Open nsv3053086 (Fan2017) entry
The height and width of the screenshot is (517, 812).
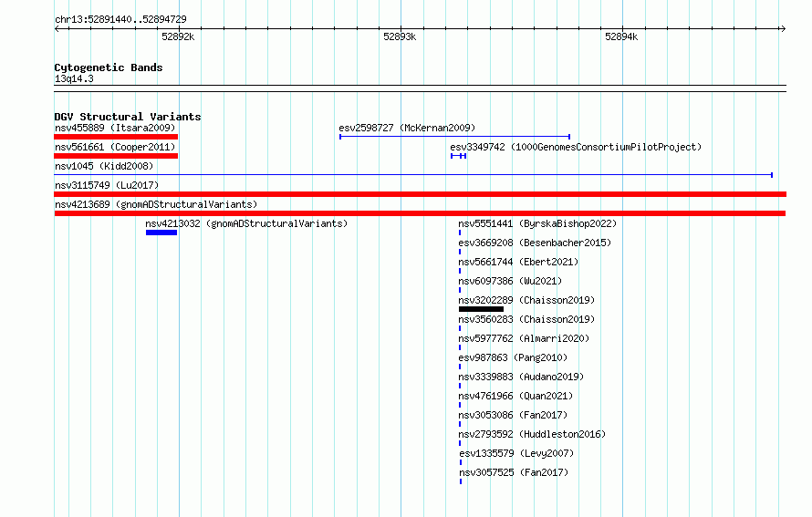click(513, 415)
